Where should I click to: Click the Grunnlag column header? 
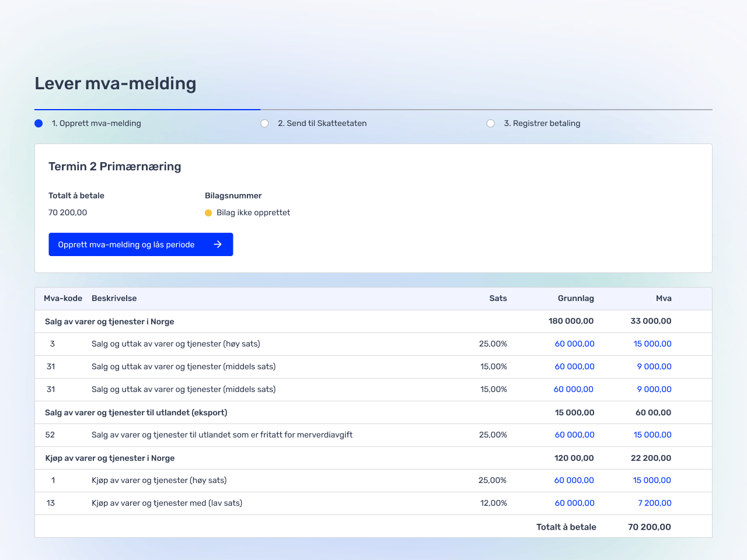[575, 298]
